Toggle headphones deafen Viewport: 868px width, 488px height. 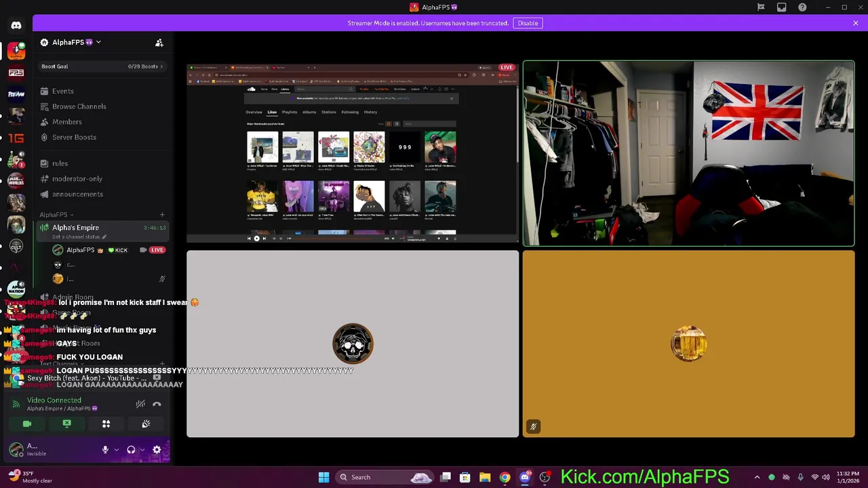pos(131,449)
